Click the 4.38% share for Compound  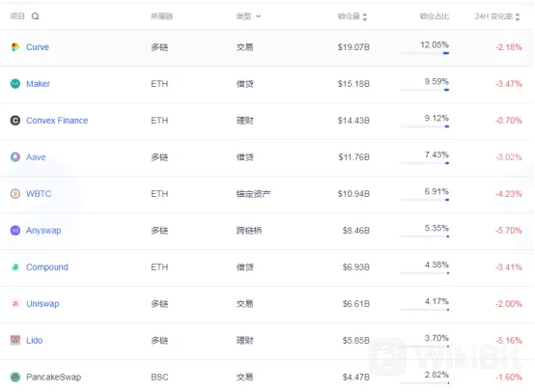point(436,265)
